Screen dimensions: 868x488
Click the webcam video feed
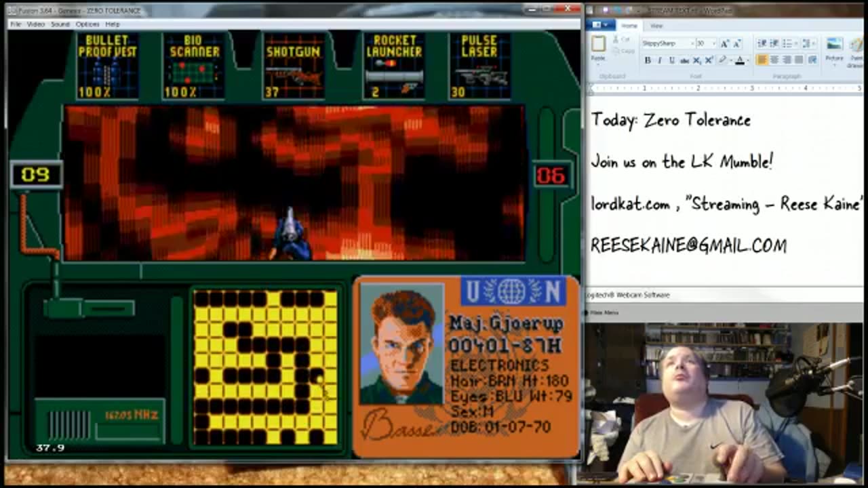pyautogui.click(x=724, y=403)
